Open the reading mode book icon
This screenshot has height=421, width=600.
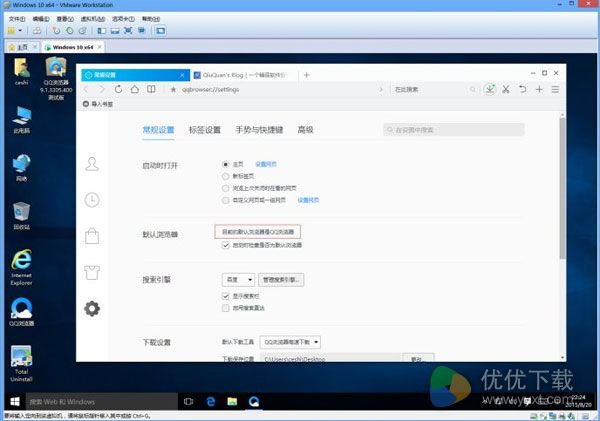tap(151, 89)
